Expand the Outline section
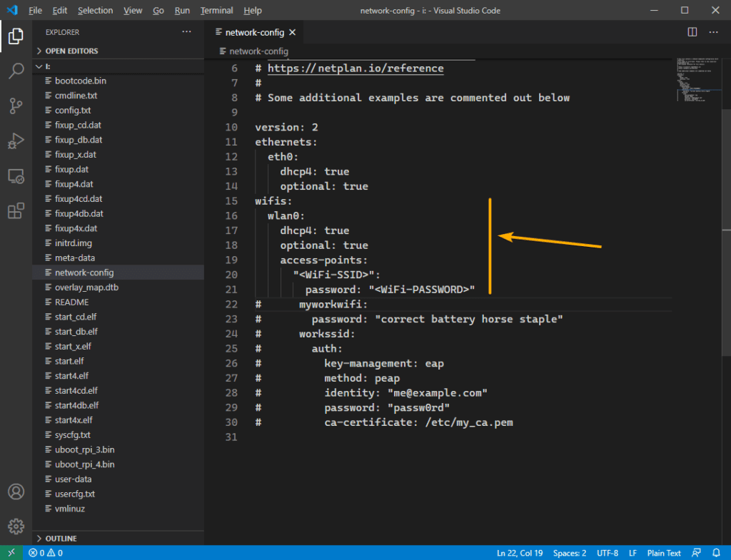 point(61,539)
